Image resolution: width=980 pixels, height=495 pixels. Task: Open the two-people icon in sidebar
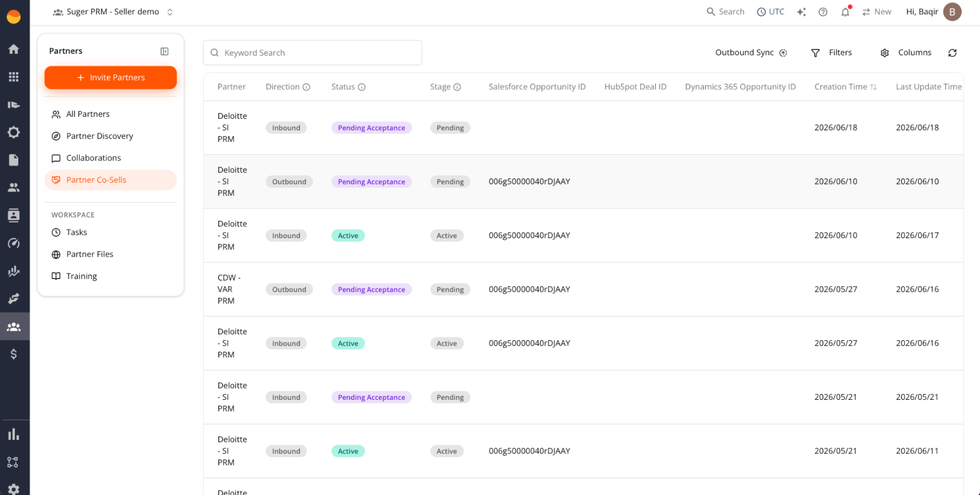14,187
